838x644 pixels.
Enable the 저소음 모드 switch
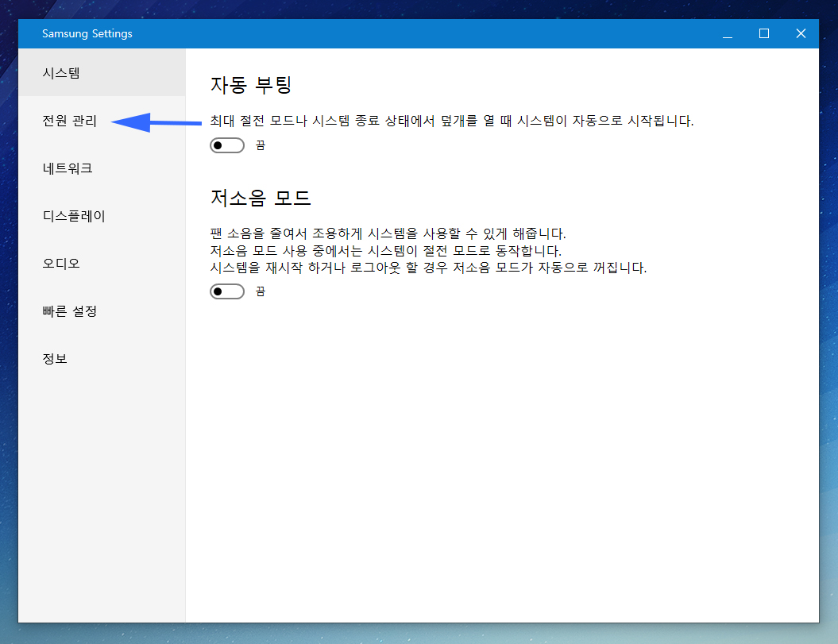pyautogui.click(x=227, y=291)
